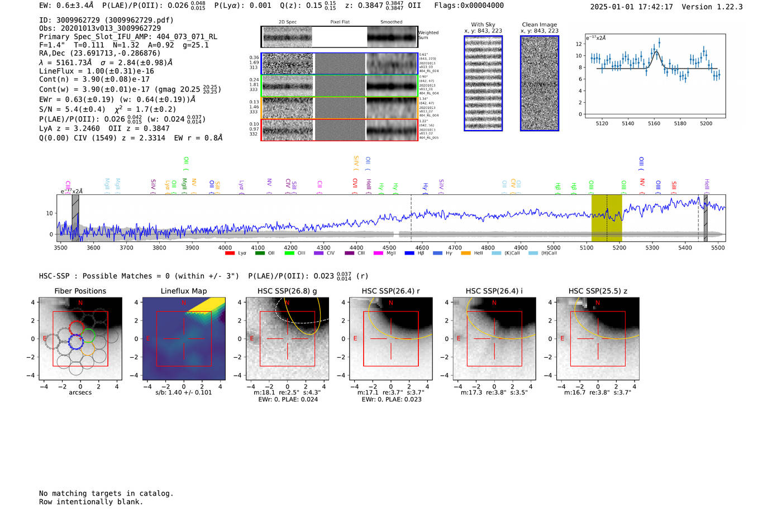Click the Version 1.22.3 label
782x532 pixels.
point(712,7)
